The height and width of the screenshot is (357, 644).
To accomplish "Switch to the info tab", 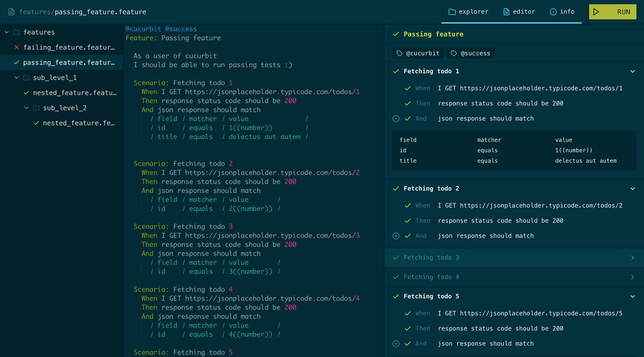I will coord(562,12).
